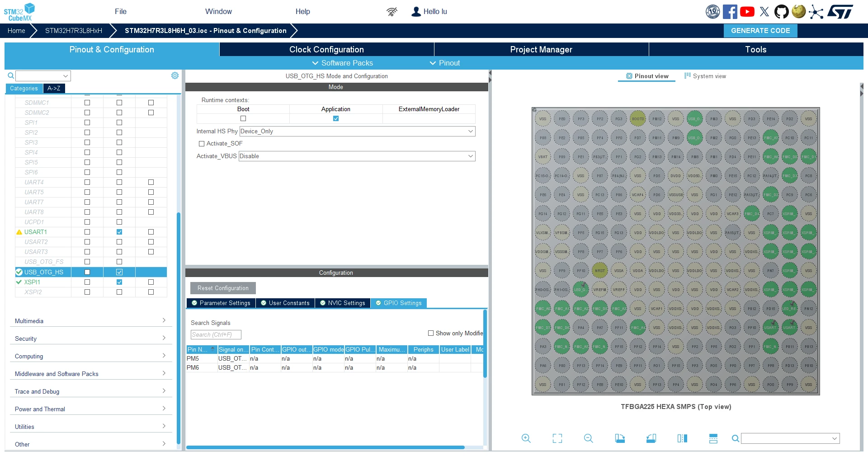Viewport: 868px width, 456px height.
Task: Open the X (Twitter) icon link
Action: [x=764, y=12]
